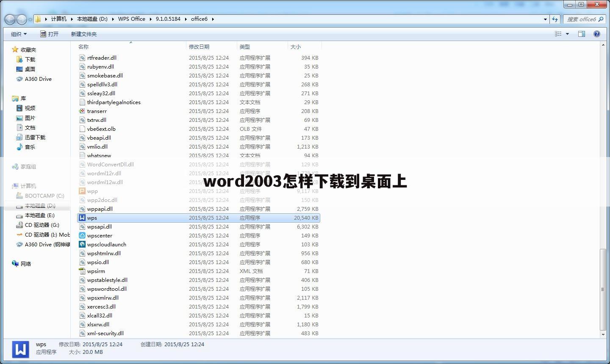Click the vertical scrollbar thumb
Screen dimensions: 610x364
click(603, 290)
